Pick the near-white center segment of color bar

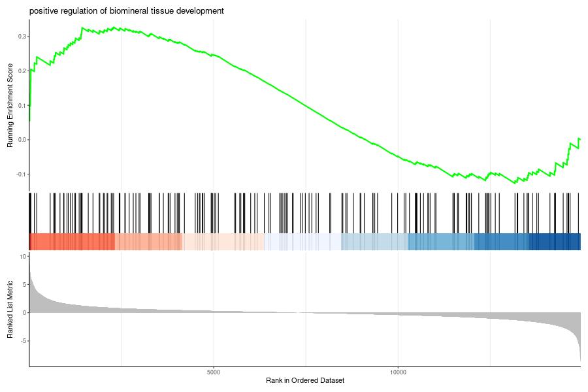(302, 242)
